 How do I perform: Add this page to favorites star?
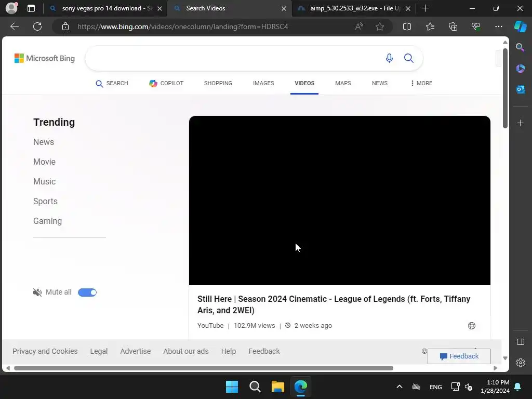click(x=380, y=26)
